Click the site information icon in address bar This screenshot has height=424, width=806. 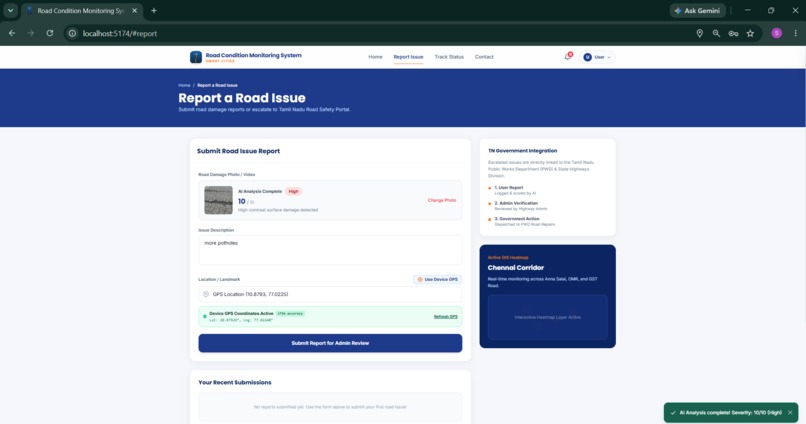[72, 33]
